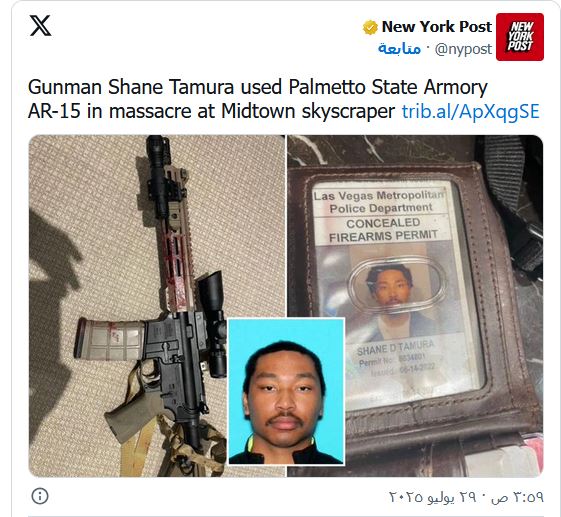Open the AR-15 rifle photo

pos(157,306)
